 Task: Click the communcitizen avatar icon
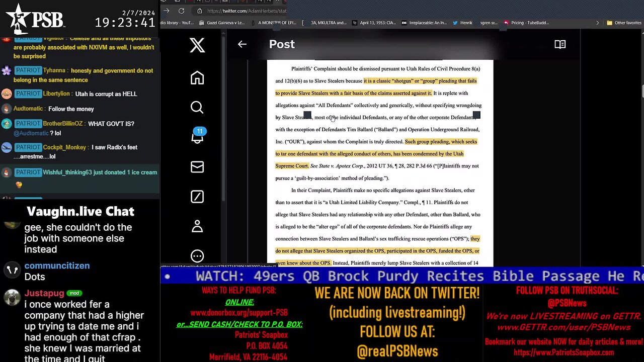pyautogui.click(x=12, y=270)
